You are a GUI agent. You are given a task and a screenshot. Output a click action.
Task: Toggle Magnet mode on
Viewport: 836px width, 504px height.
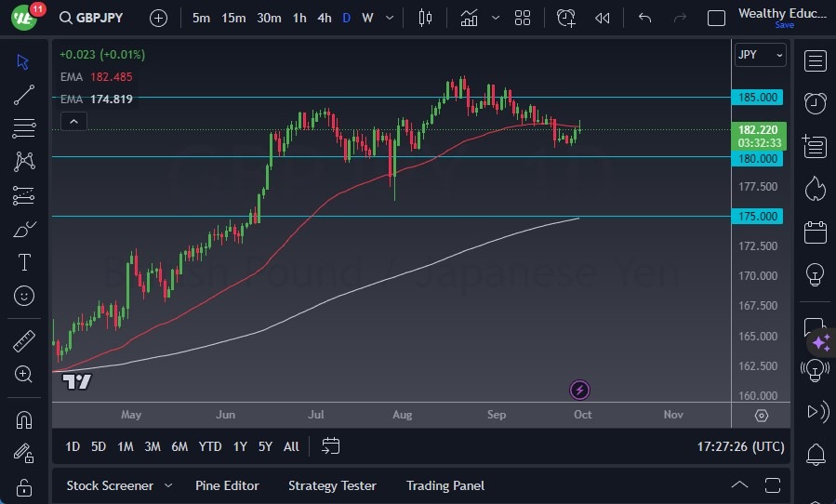point(24,419)
